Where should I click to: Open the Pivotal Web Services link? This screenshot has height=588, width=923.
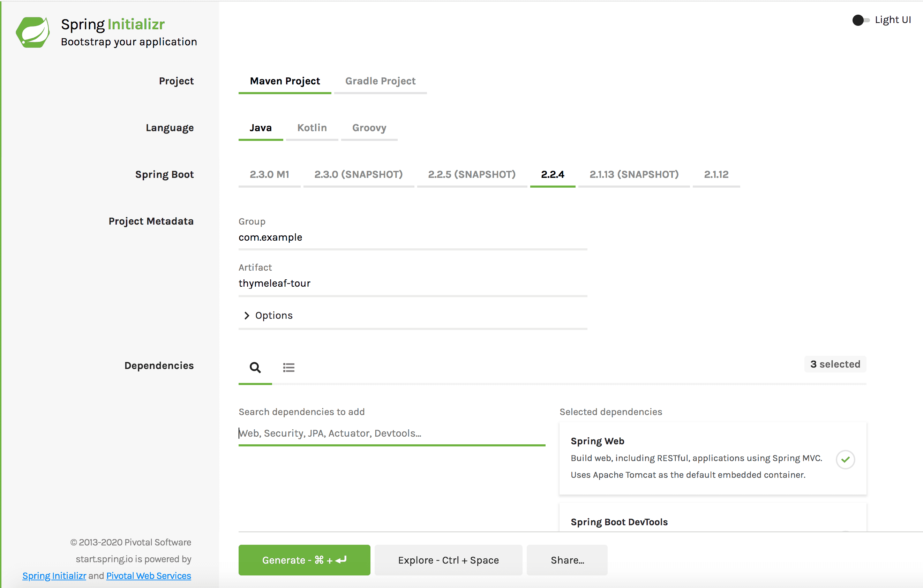click(x=148, y=575)
